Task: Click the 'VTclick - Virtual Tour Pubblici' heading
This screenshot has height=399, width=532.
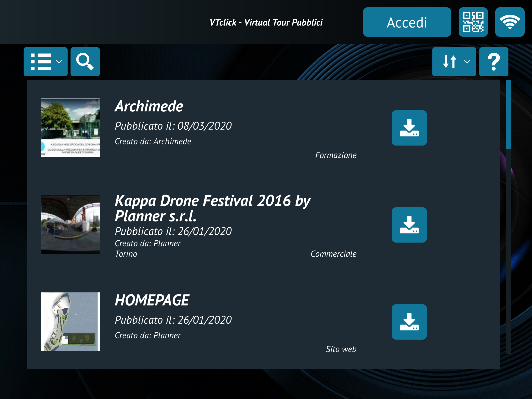Action: coord(266,22)
